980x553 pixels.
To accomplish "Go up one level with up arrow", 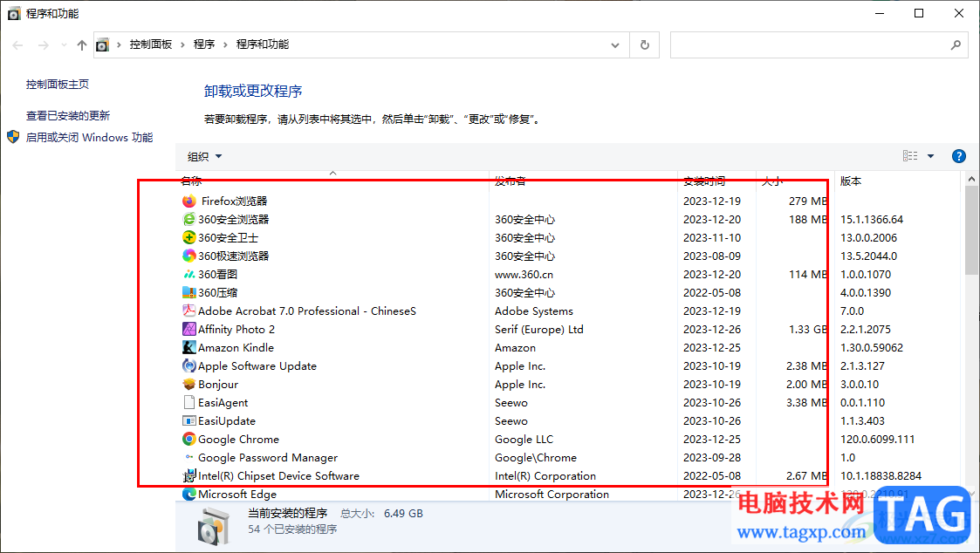I will click(82, 45).
